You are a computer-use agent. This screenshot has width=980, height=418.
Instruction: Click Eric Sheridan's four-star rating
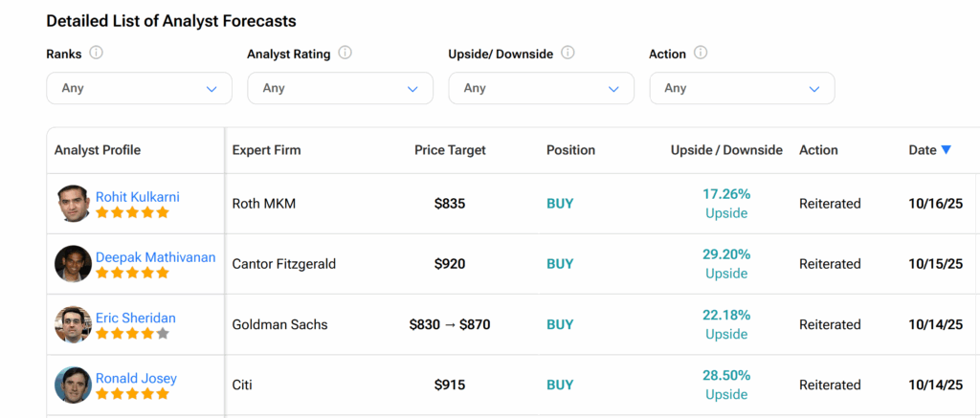(132, 334)
